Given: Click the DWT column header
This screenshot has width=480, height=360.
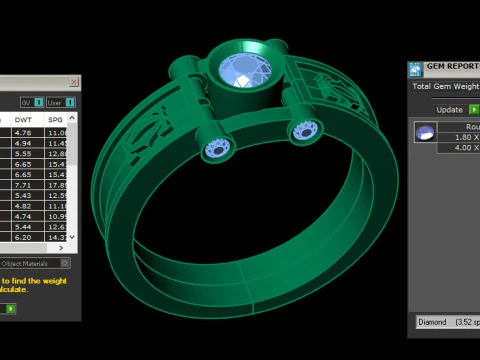Looking at the screenshot, I should [x=28, y=120].
